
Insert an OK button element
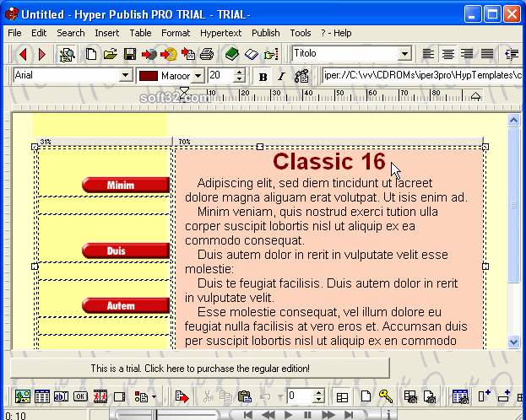click(x=80, y=397)
